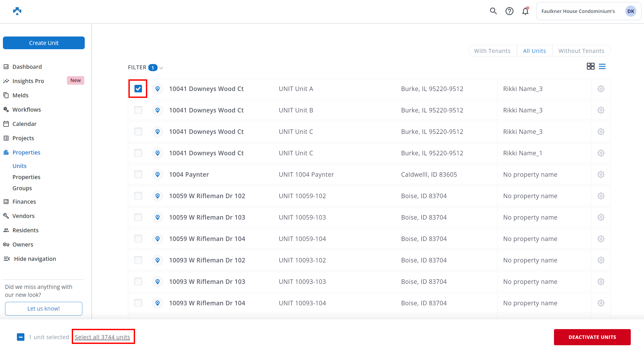Check the 1004 Paynter row checkbox
Screen dimensions: 644x350
point(138,175)
